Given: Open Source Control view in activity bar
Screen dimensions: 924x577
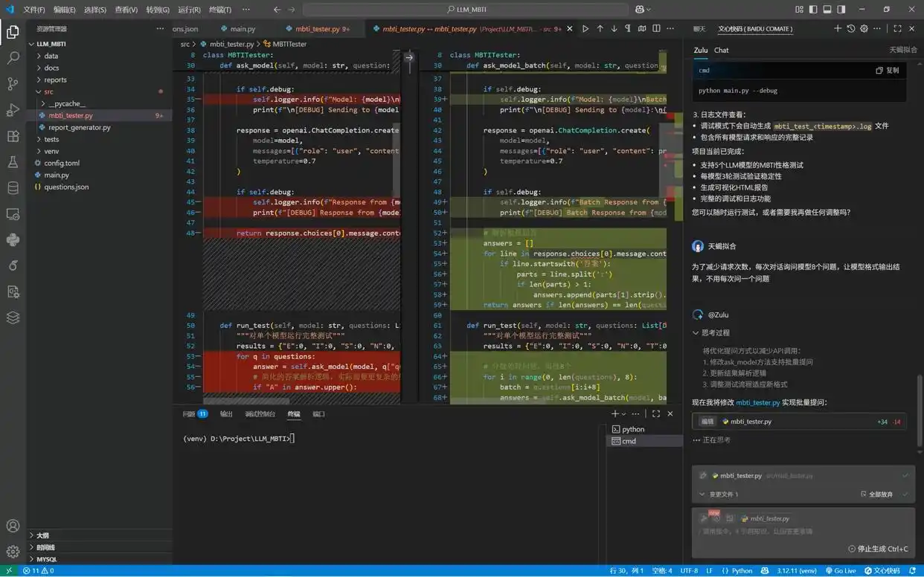Looking at the screenshot, I should coord(13,83).
